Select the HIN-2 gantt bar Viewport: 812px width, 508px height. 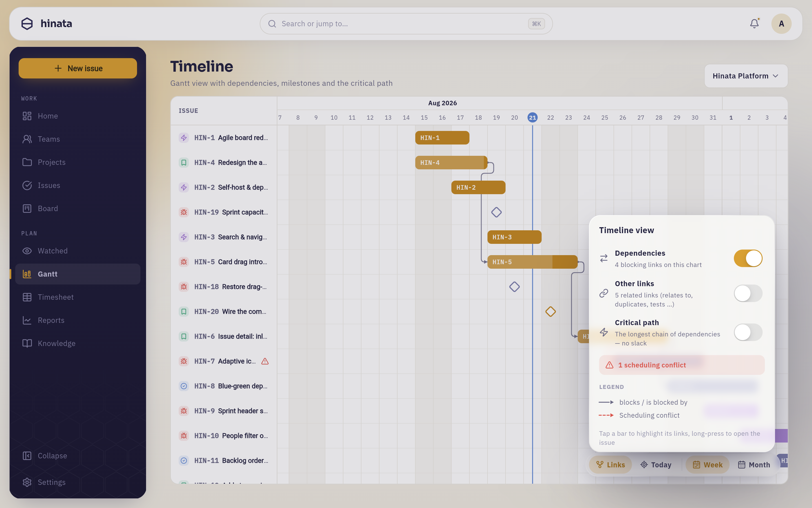click(x=478, y=187)
